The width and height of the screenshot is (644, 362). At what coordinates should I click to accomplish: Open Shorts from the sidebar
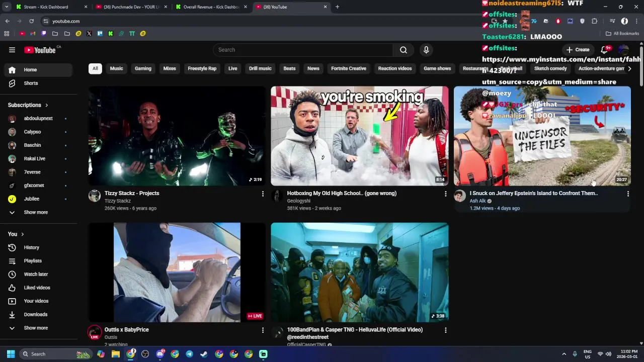click(x=38, y=83)
